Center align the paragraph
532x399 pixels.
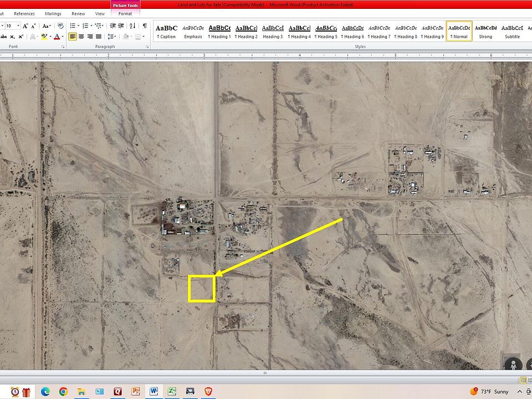point(81,37)
